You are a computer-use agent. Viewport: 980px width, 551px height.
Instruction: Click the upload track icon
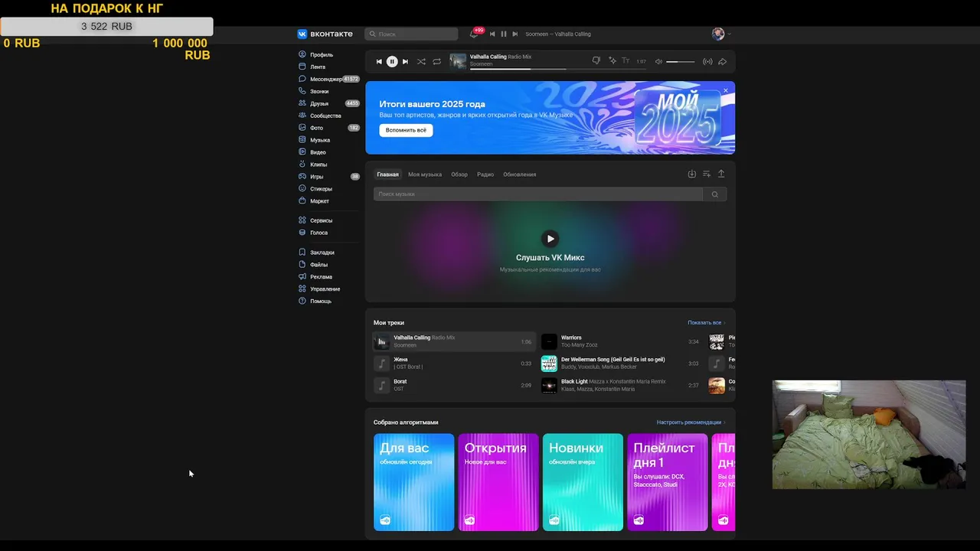coord(721,174)
